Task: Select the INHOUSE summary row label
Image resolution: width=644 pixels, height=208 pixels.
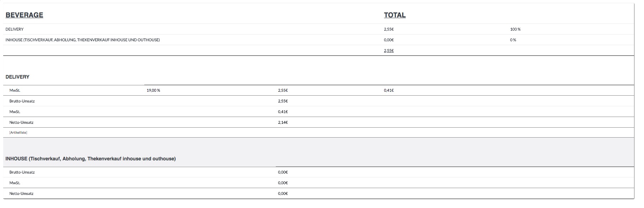Action: [x=83, y=40]
